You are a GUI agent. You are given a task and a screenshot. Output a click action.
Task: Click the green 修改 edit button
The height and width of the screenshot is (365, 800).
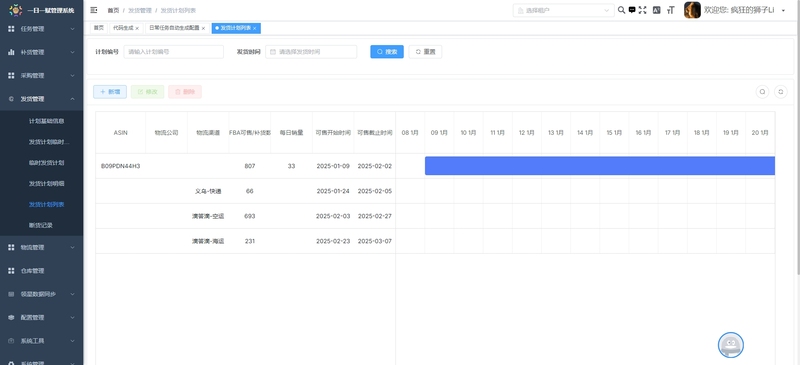pos(147,92)
